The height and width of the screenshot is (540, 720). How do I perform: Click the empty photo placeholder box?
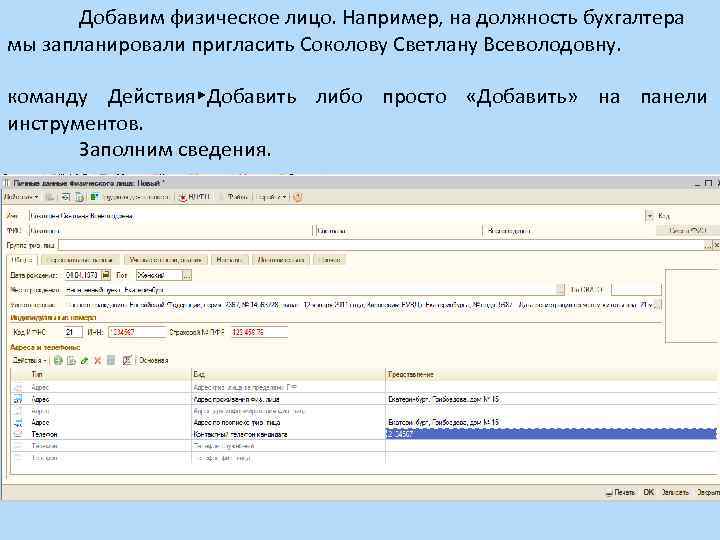coord(692,306)
